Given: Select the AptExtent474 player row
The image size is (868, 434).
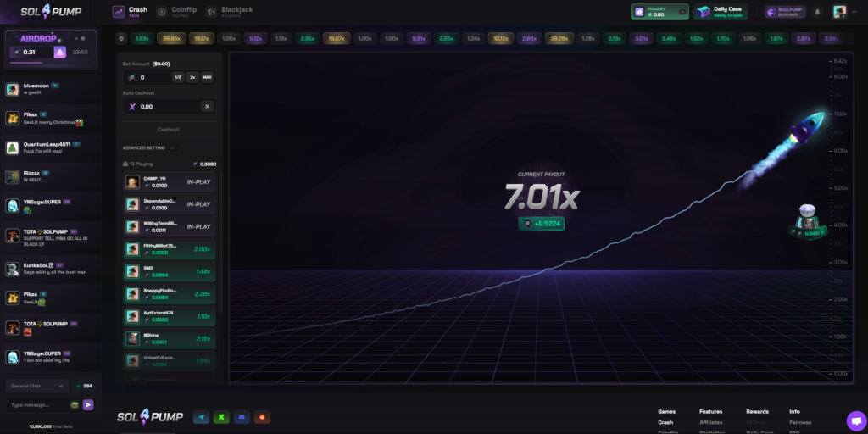Looking at the screenshot, I should click(x=169, y=316).
